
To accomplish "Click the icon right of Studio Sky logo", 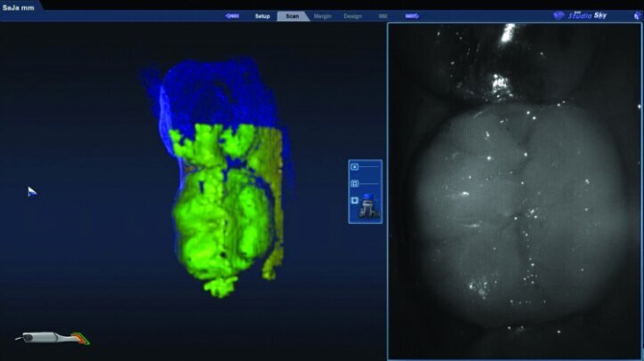I will click(x=635, y=14).
